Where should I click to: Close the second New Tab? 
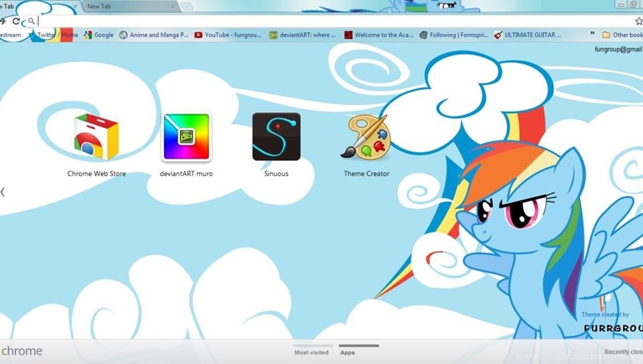tap(172, 6)
